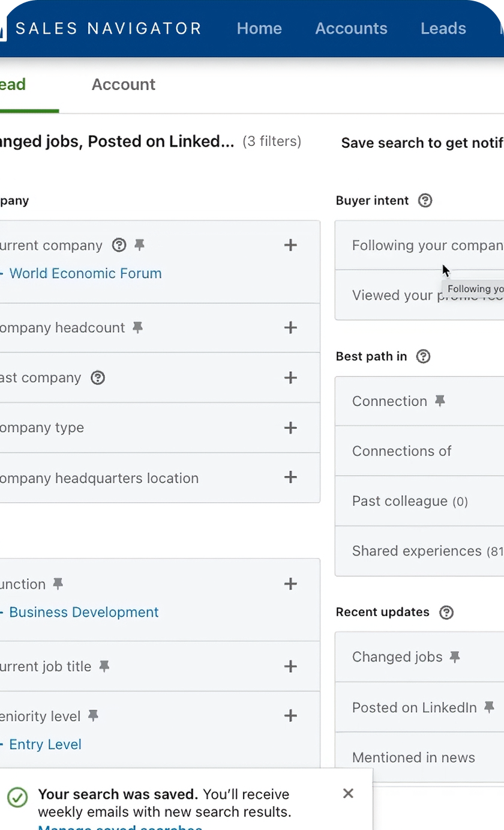Click the pin icon beside Posted on LinkedIn

489,707
